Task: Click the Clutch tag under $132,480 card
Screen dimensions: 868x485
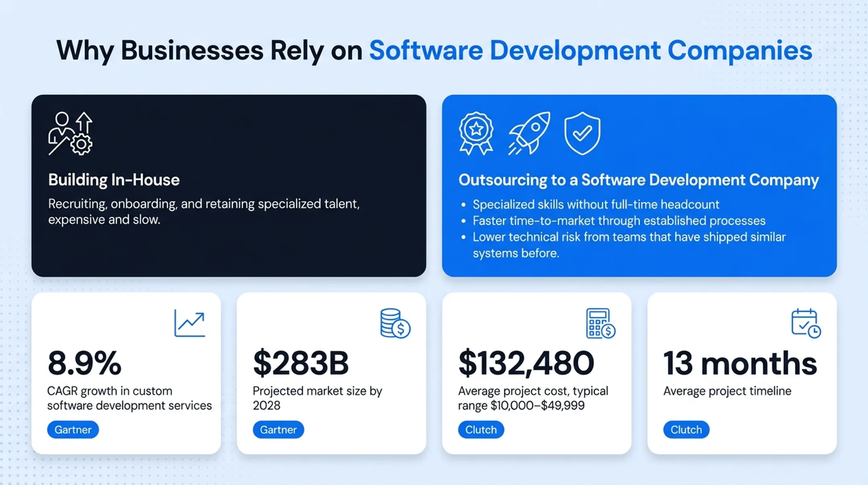Action: [x=481, y=430]
